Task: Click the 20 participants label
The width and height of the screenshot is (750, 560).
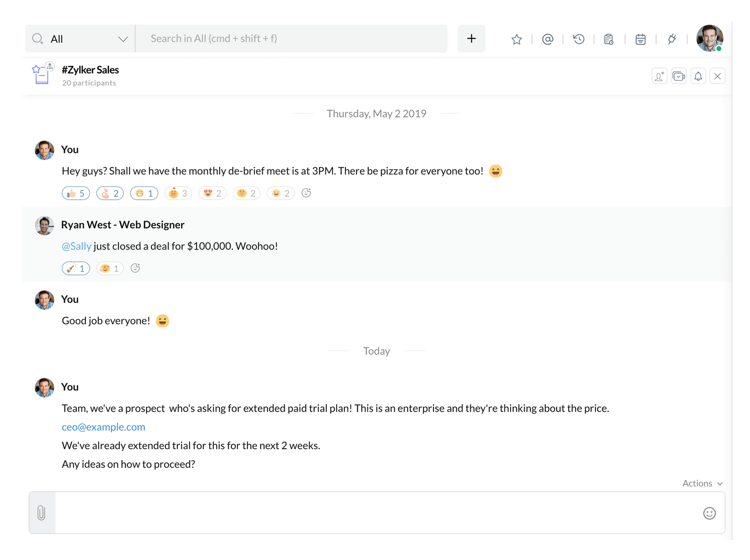Action: coord(89,83)
